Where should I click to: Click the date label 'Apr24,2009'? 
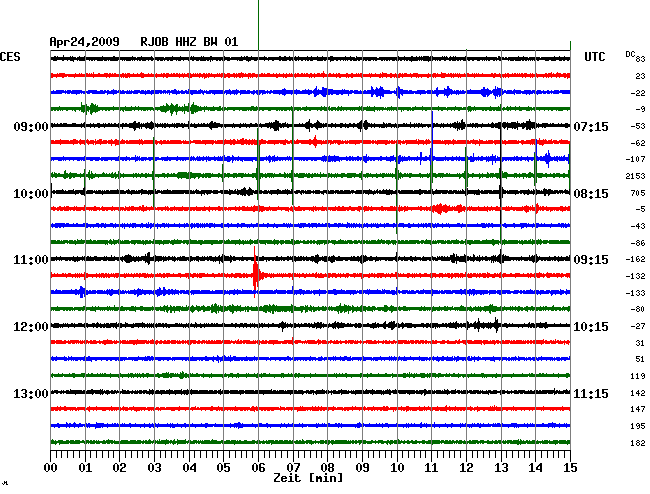85,42
